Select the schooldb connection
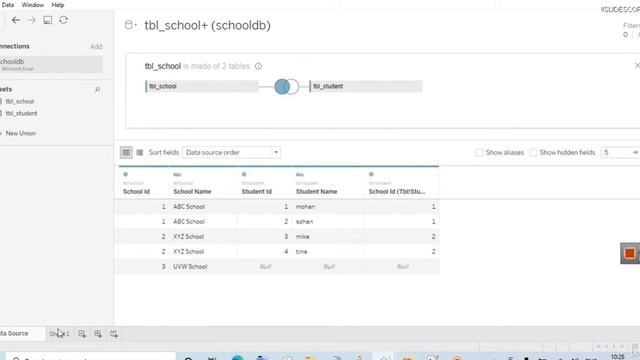 (51, 64)
